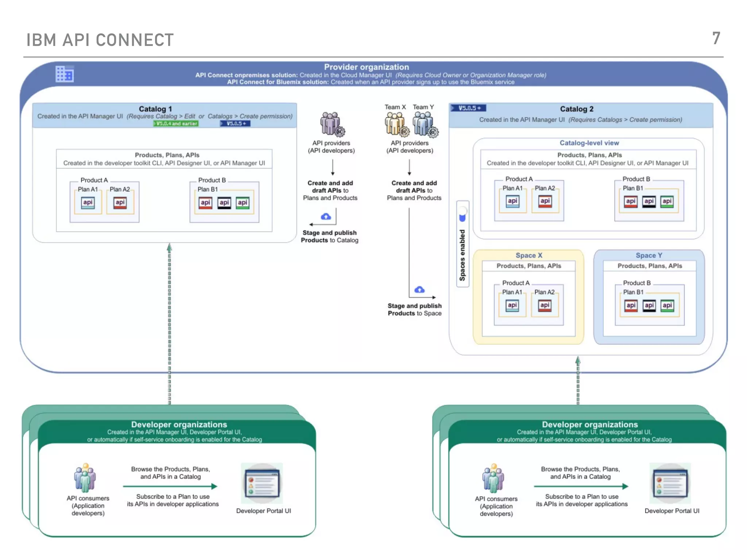Click left 'Developer organizations' heading
Viewport: 747px width, 560px height.
179,424
